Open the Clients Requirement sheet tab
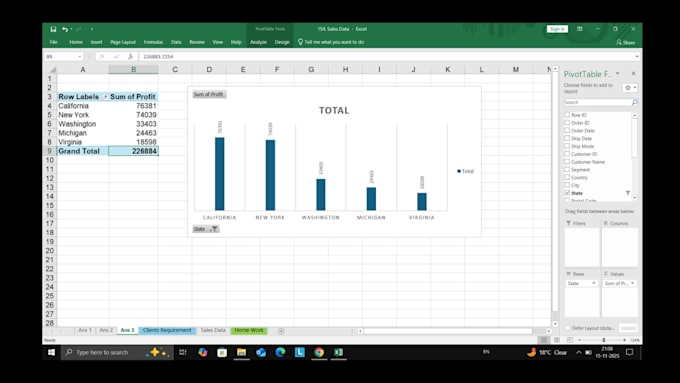This screenshot has height=383, width=680. [167, 331]
